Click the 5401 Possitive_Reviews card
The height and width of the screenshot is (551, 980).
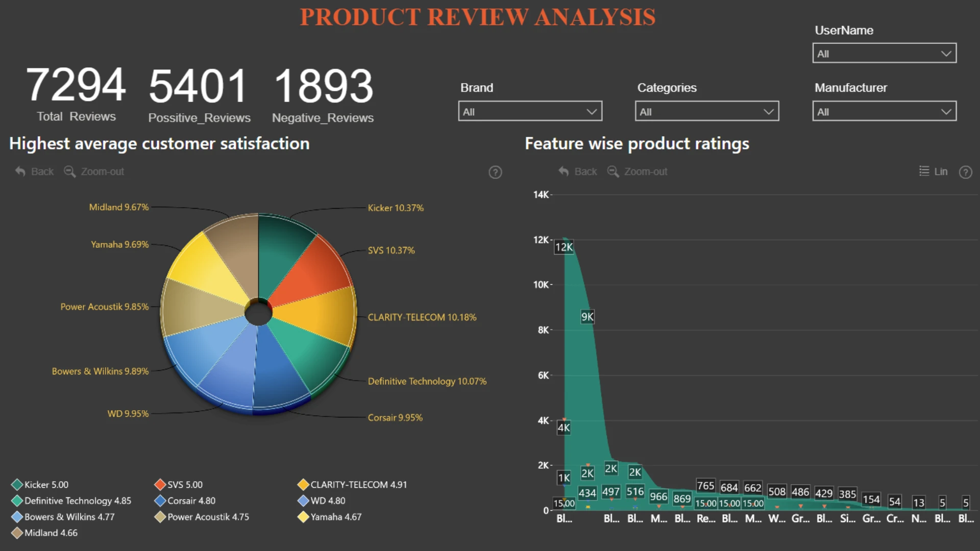[199, 95]
